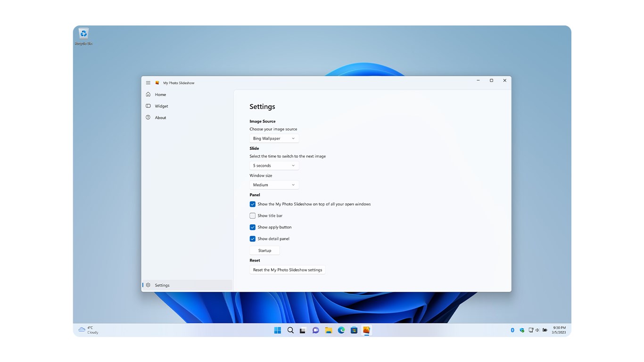Uncheck the Show apply button checkbox
This screenshot has height=362, width=644.
coord(253,227)
